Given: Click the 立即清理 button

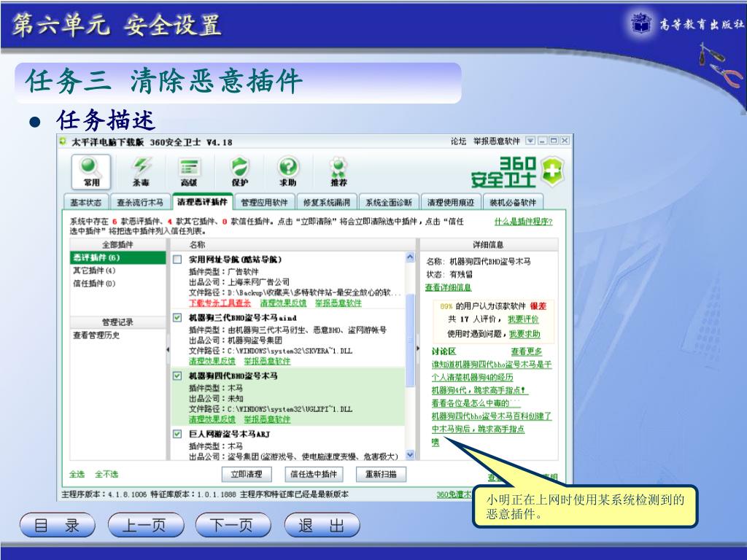Looking at the screenshot, I should 247,474.
